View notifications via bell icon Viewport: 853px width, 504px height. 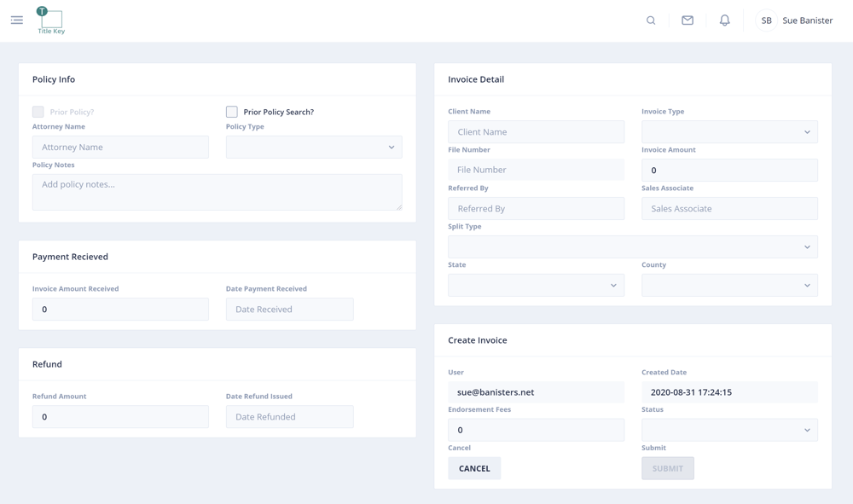click(x=724, y=20)
